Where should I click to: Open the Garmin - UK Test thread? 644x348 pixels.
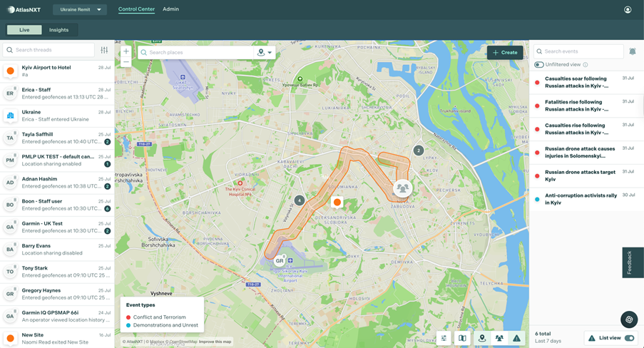(x=57, y=227)
